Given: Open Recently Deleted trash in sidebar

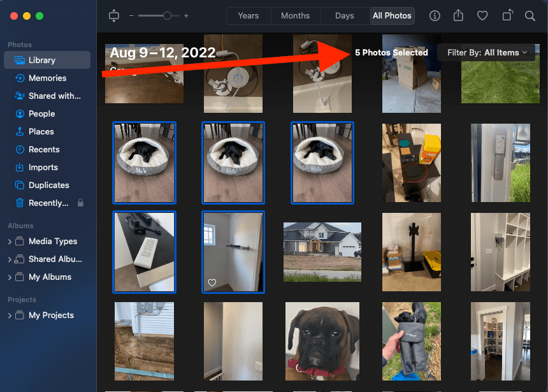Looking at the screenshot, I should click(48, 203).
